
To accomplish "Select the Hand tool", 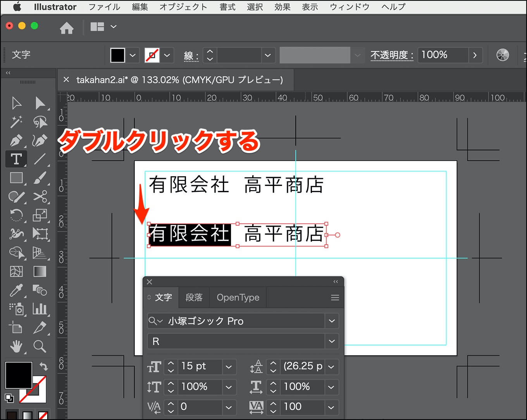I will pyautogui.click(x=16, y=346).
